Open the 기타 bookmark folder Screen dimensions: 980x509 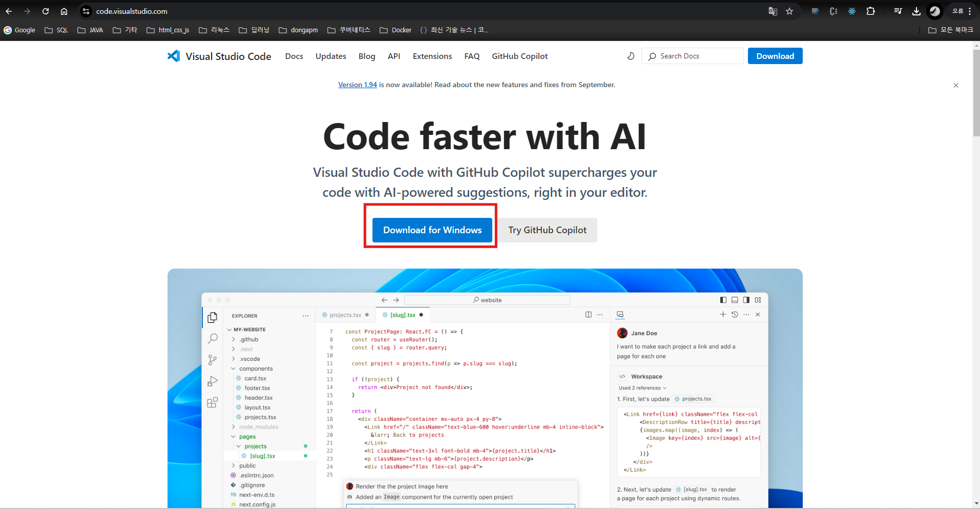pyautogui.click(x=125, y=30)
